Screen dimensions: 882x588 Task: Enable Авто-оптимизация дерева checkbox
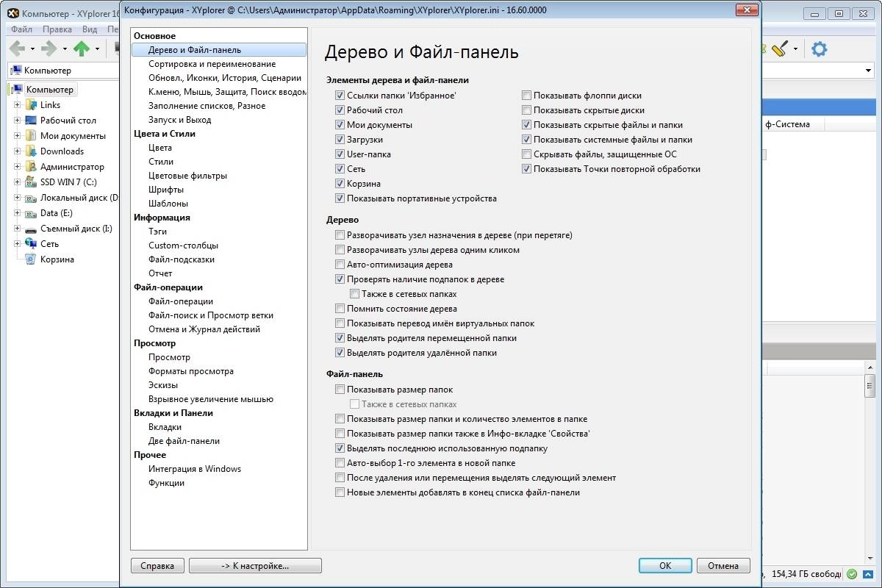[x=340, y=265]
